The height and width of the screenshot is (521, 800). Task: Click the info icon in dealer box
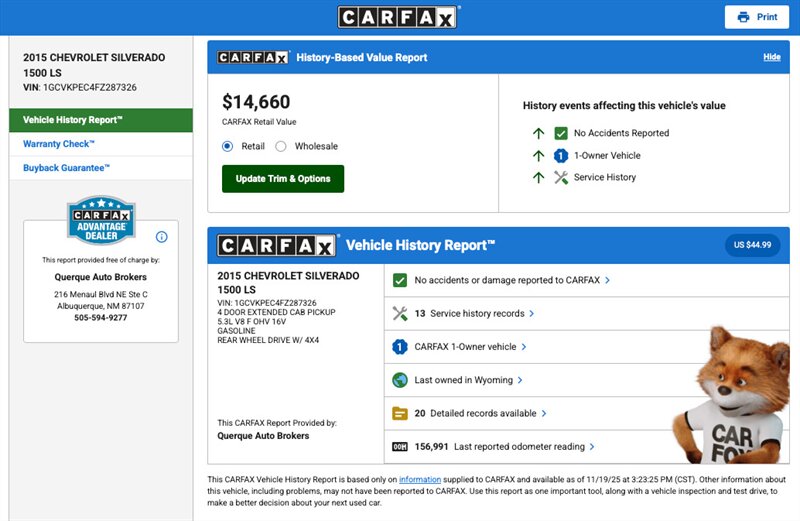(162, 237)
